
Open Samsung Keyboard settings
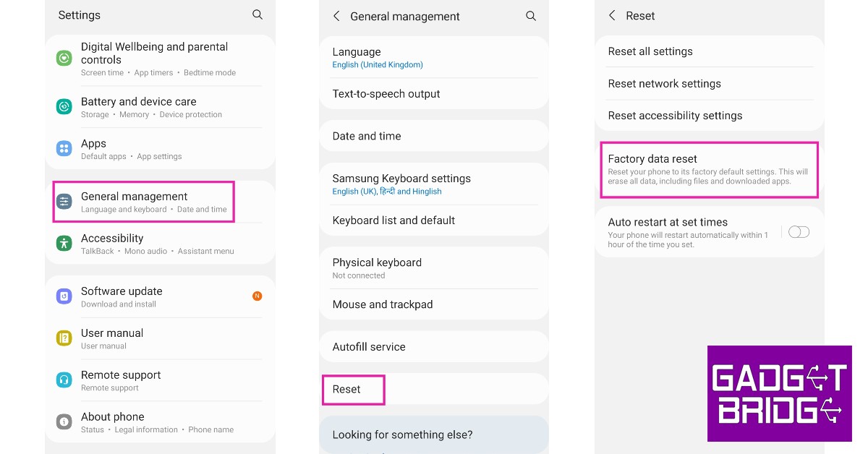pyautogui.click(x=401, y=184)
